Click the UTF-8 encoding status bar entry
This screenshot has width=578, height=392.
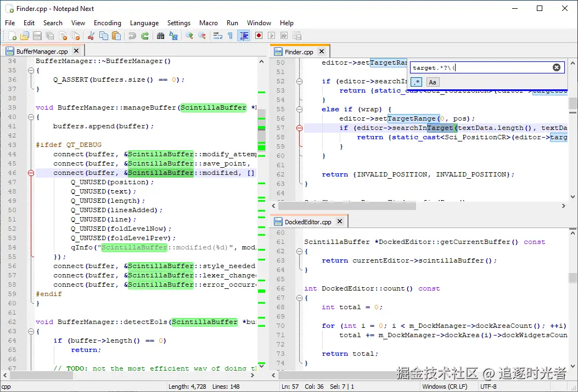tap(488, 387)
